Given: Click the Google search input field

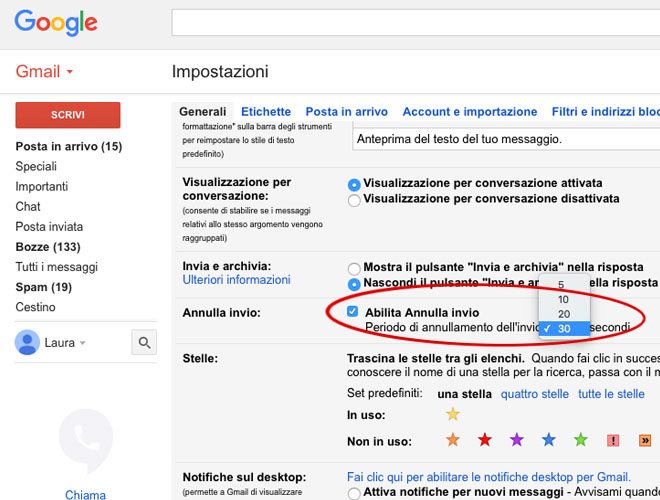Looking at the screenshot, I should point(415,23).
